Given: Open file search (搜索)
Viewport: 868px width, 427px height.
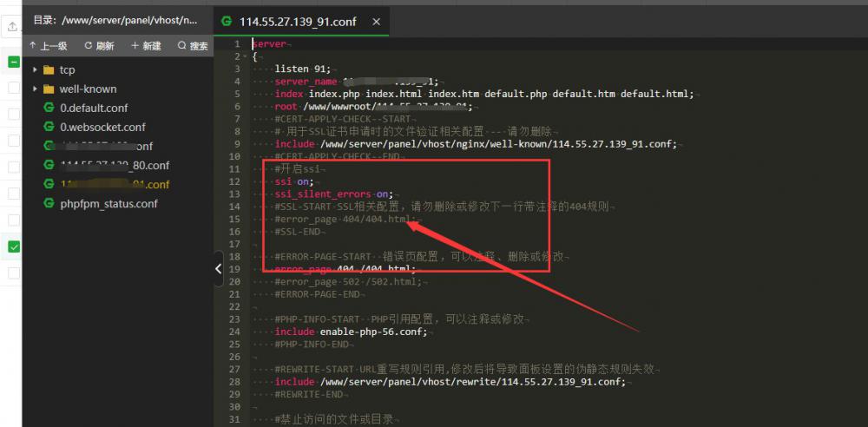Looking at the screenshot, I should (x=193, y=46).
